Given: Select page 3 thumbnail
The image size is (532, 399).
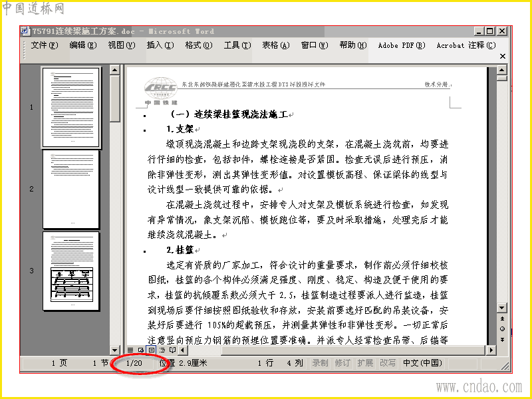Looking at the screenshot, I should tap(71, 271).
